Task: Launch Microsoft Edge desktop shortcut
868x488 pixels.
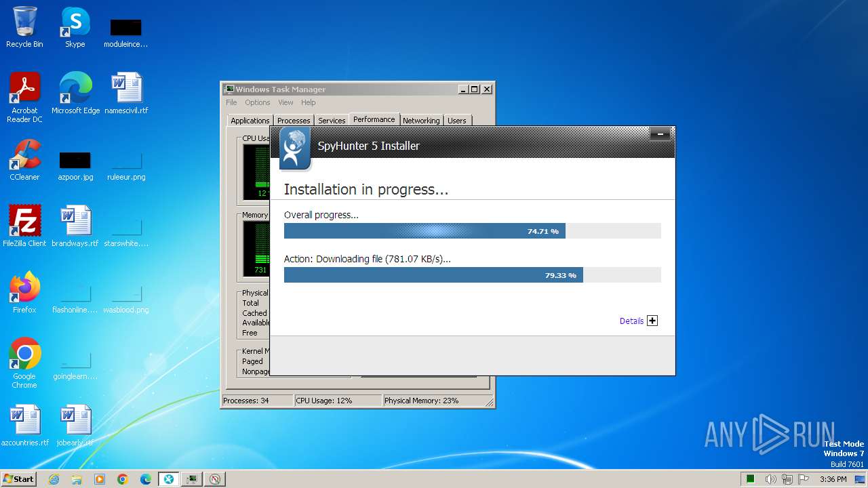Action: coord(75,94)
